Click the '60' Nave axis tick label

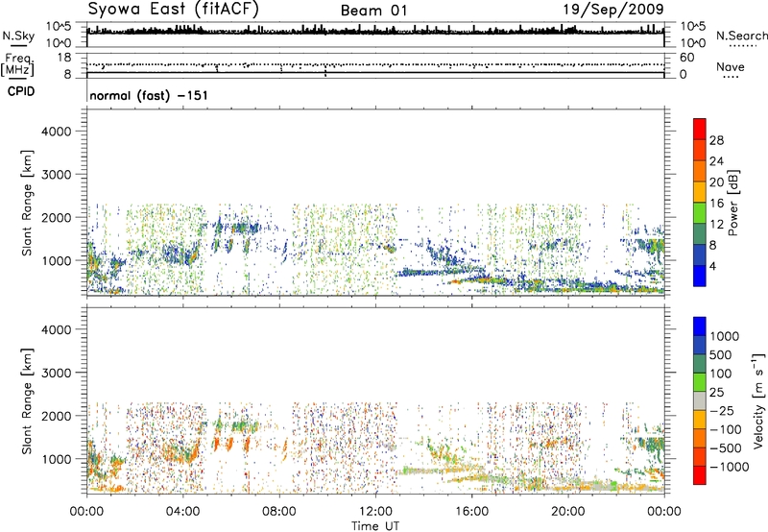pyautogui.click(x=686, y=58)
